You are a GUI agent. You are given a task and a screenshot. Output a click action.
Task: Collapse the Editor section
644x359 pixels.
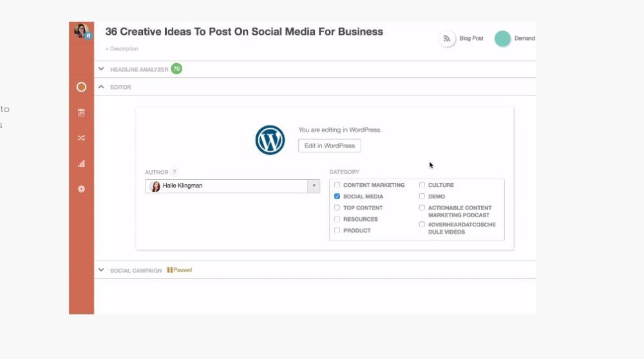coord(101,87)
